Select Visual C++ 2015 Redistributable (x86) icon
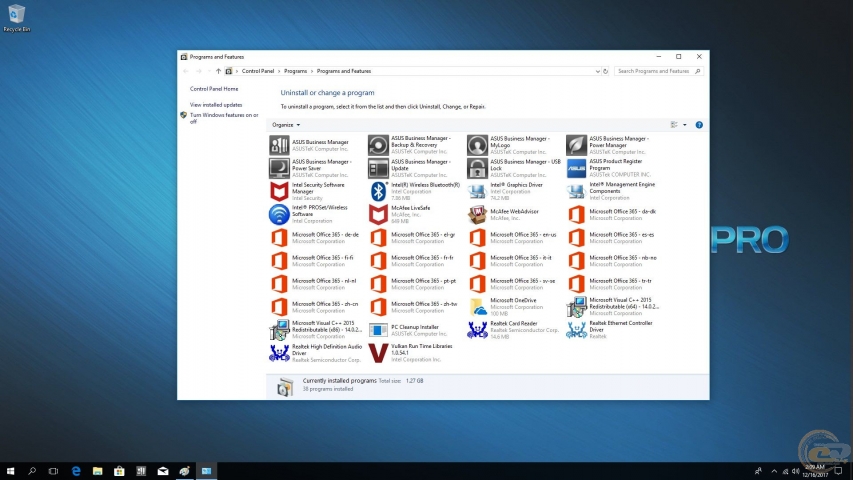Viewport: 853px width, 480px height. tap(279, 330)
